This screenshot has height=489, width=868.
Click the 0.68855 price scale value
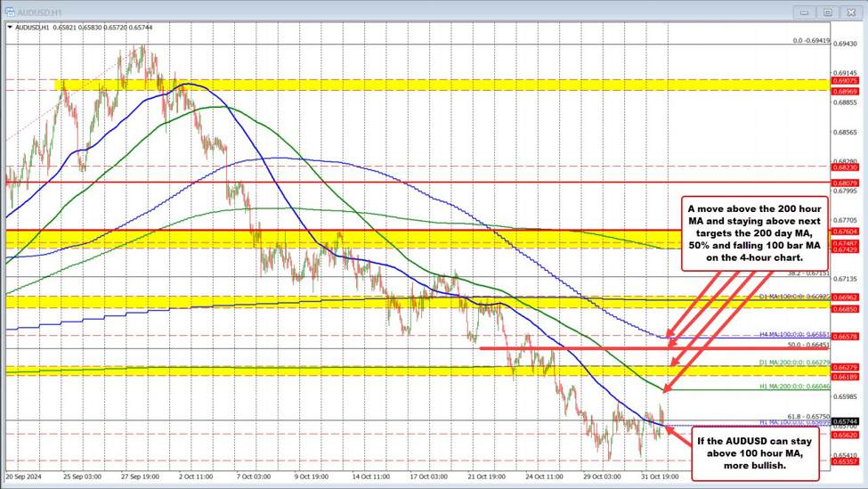point(846,102)
